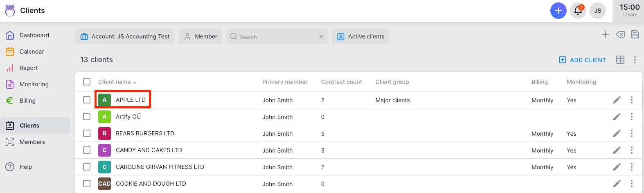Open the table column layout icon
This screenshot has width=644, height=193.
click(620, 60)
